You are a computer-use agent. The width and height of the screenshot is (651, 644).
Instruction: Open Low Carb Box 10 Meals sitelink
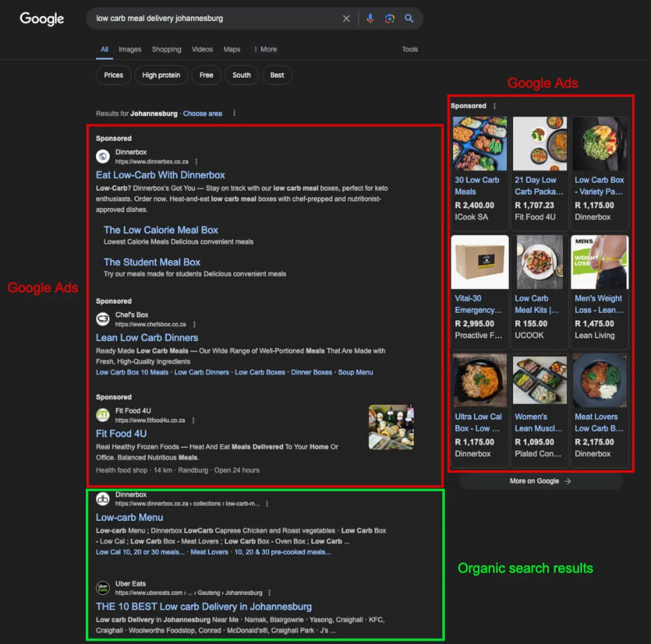132,372
